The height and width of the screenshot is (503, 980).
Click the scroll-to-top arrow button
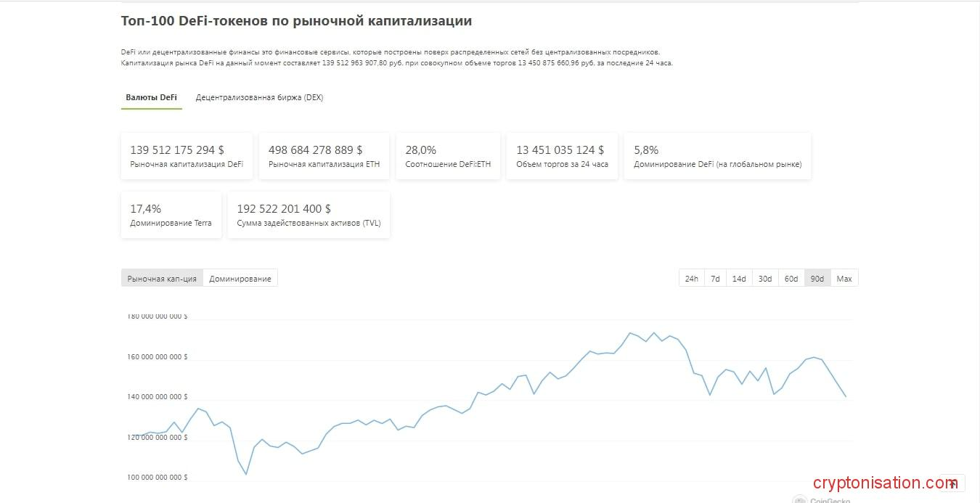click(952, 483)
